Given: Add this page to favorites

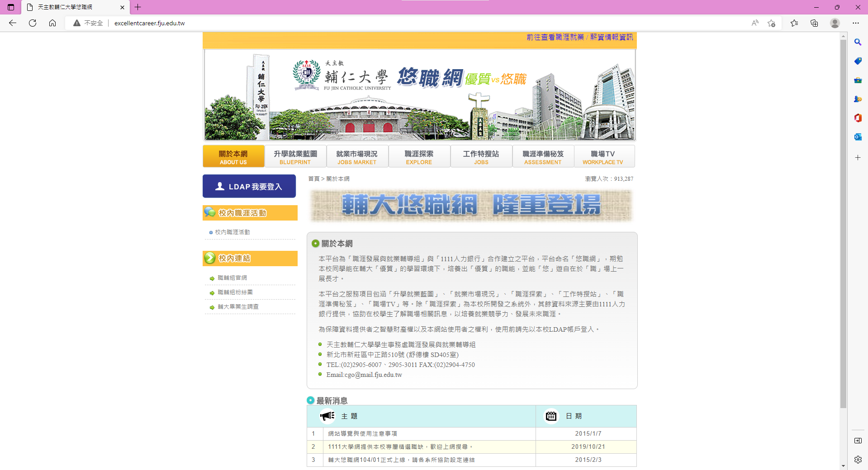Looking at the screenshot, I should 772,23.
